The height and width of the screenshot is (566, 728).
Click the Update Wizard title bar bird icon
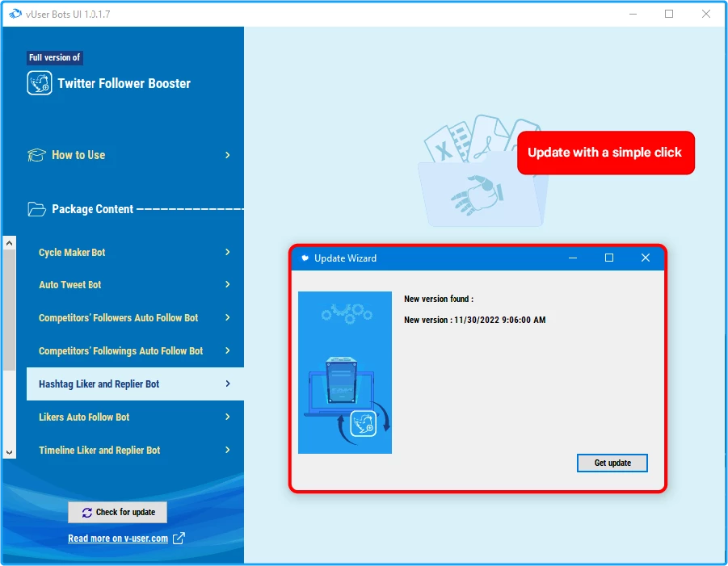click(305, 258)
